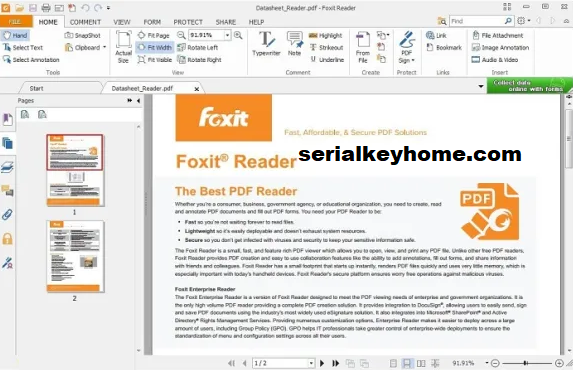Expand the page number dropdown at bottom

[311, 363]
